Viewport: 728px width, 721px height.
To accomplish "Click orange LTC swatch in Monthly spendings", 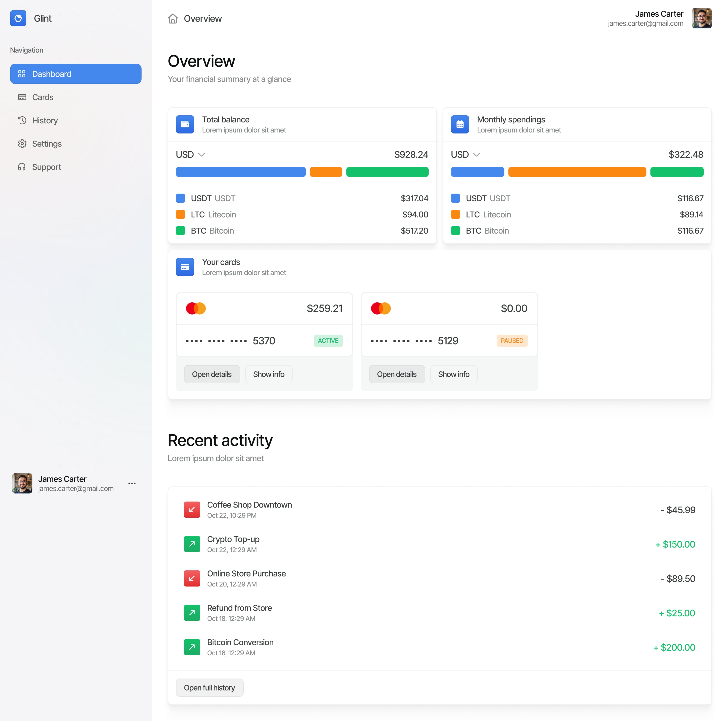I will [455, 214].
